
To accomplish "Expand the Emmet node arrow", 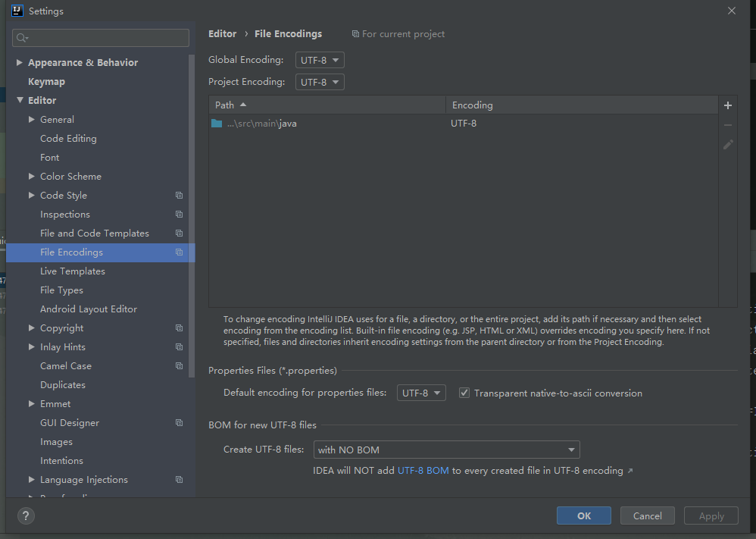I will tap(31, 403).
